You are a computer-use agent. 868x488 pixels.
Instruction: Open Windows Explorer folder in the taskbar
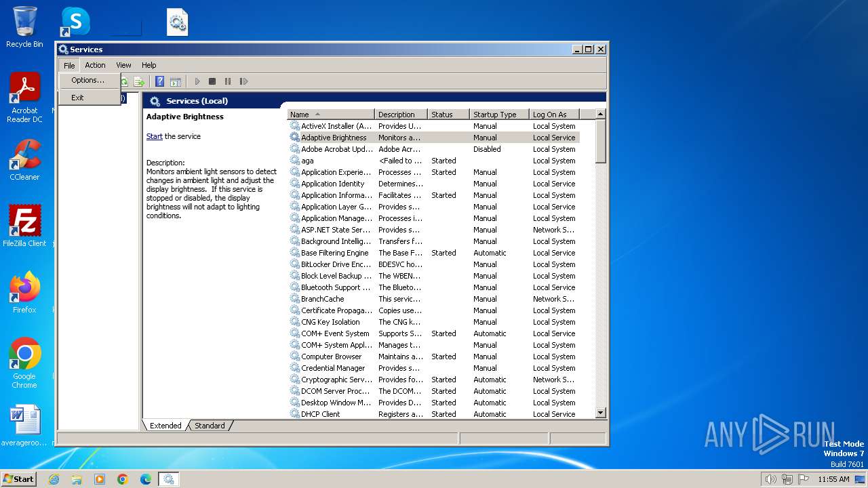(x=77, y=479)
